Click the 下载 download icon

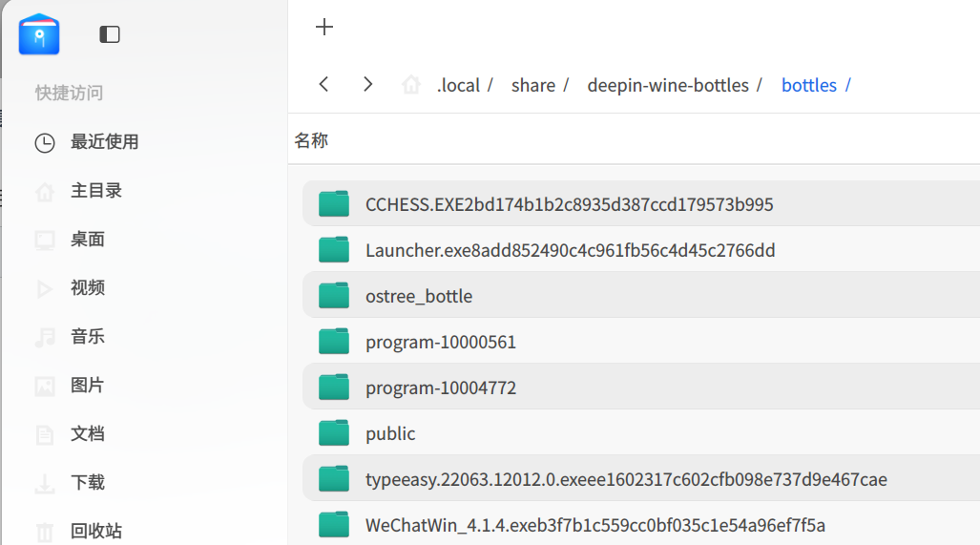tap(45, 483)
